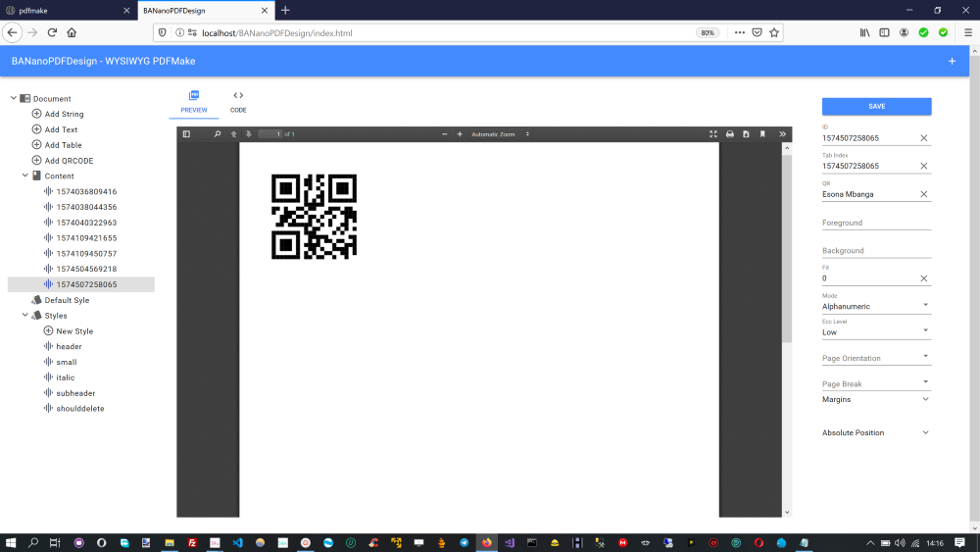Open Automatic Zoom dropdown in viewer
The width and height of the screenshot is (980, 552).
point(500,133)
